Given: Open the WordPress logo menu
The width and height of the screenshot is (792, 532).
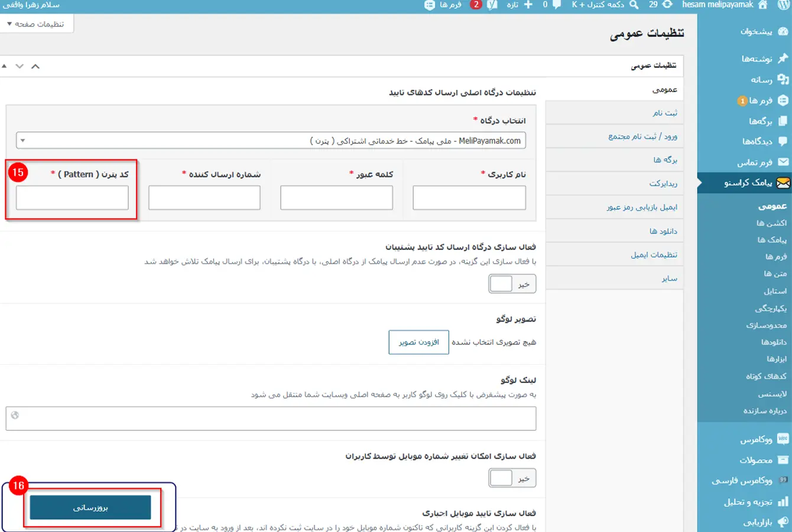Looking at the screenshot, I should tap(784, 5).
